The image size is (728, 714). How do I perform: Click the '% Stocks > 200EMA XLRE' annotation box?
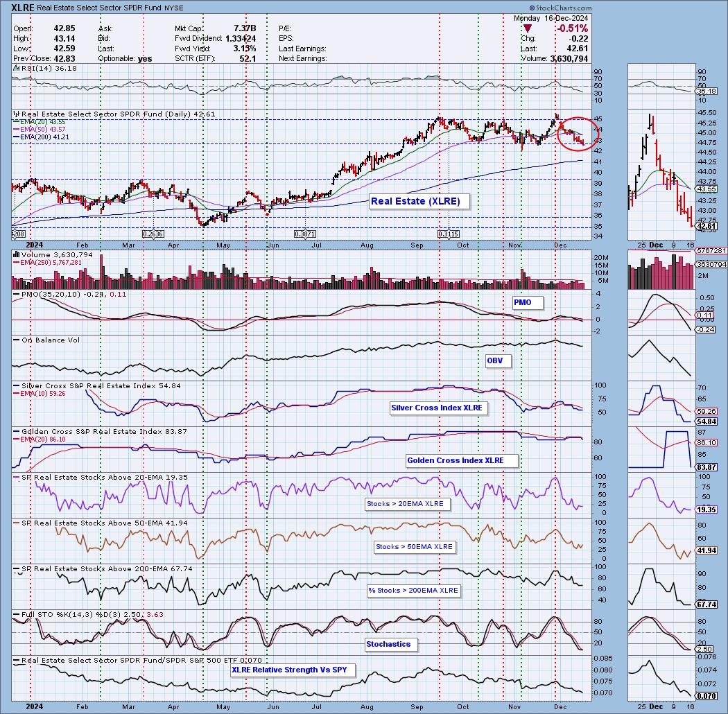(413, 591)
